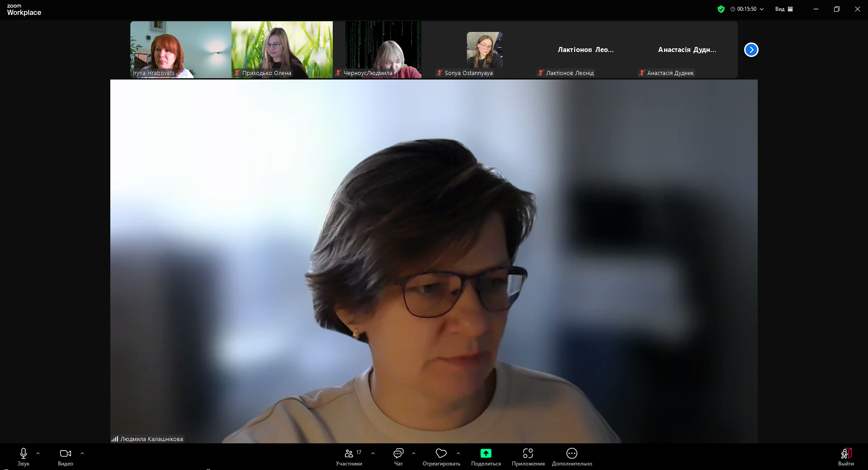868x470 pixels.
Task: Open the Вид view layout menu
Action: 784,9
